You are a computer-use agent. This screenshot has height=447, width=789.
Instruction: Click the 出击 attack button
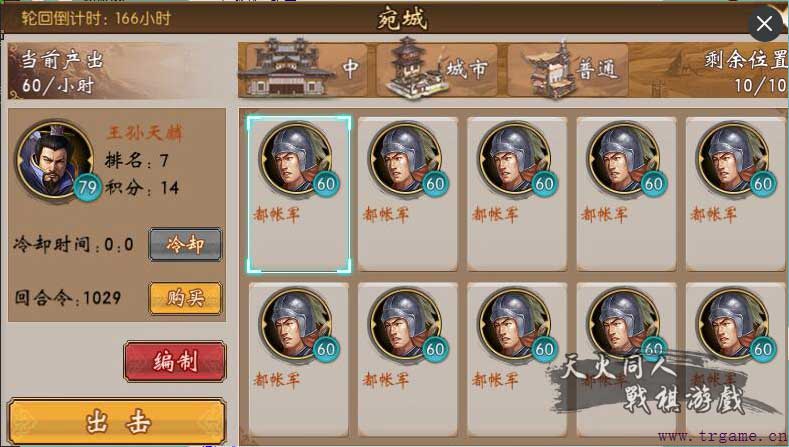click(x=117, y=422)
